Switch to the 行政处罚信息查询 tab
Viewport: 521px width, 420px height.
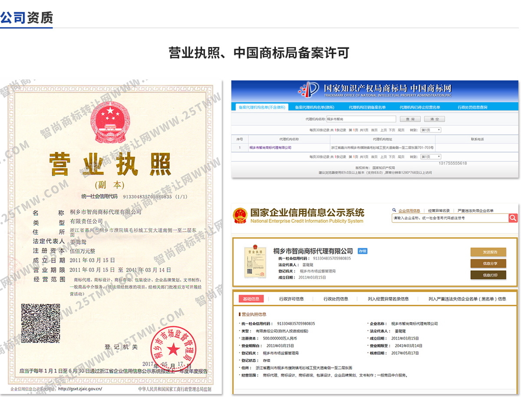(472, 107)
